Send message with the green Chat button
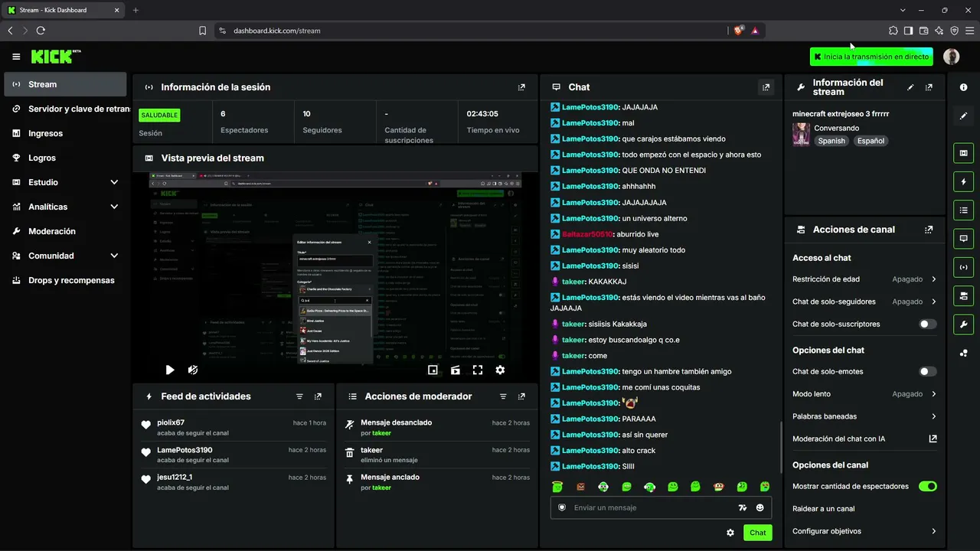Viewport: 980px width, 551px height. (757, 533)
